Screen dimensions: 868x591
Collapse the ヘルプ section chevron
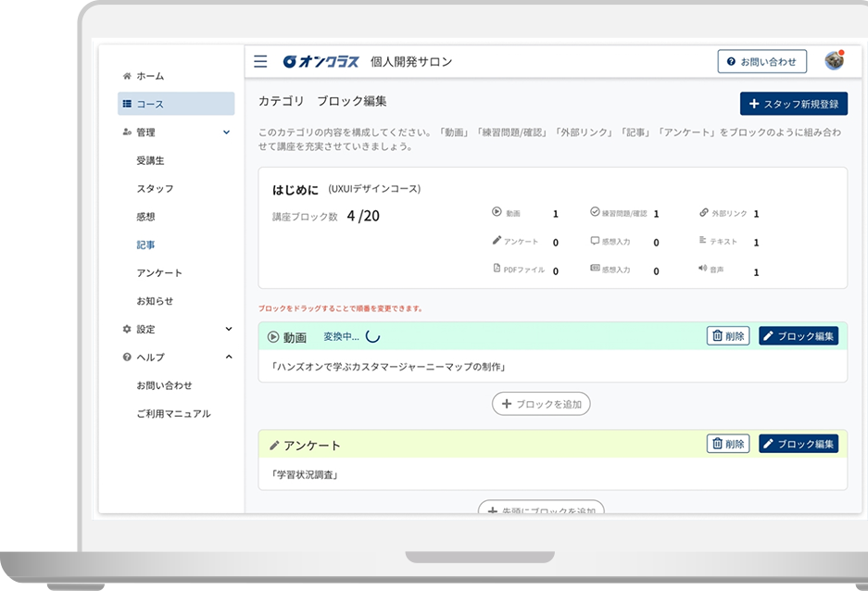click(x=229, y=357)
